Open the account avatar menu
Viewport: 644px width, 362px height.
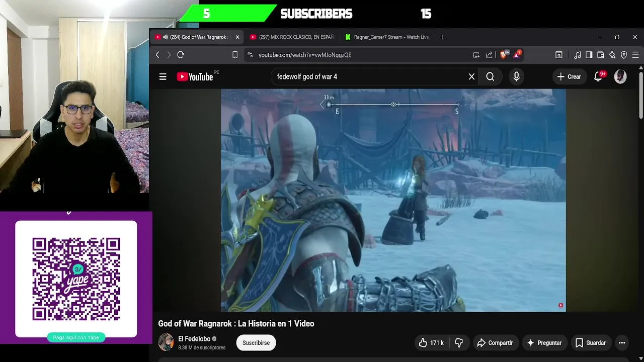620,76
